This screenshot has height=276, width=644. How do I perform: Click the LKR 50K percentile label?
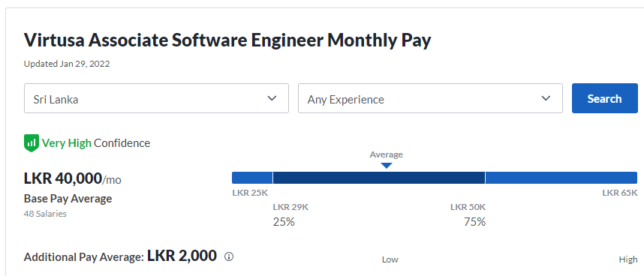click(x=468, y=207)
